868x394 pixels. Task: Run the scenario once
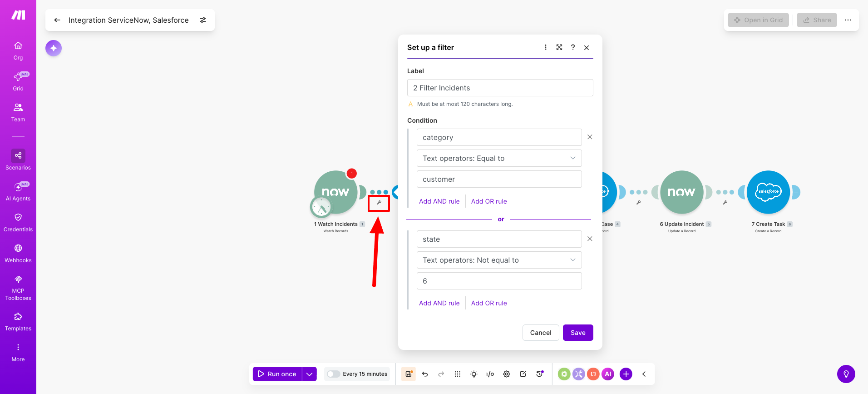(277, 374)
